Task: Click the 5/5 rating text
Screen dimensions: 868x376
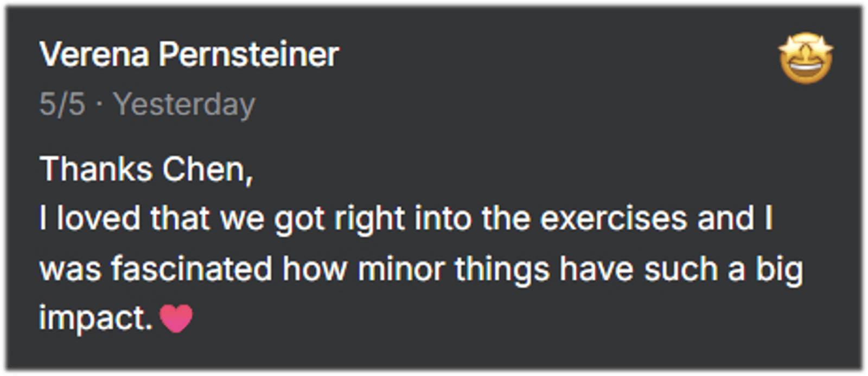Action: click(x=62, y=104)
